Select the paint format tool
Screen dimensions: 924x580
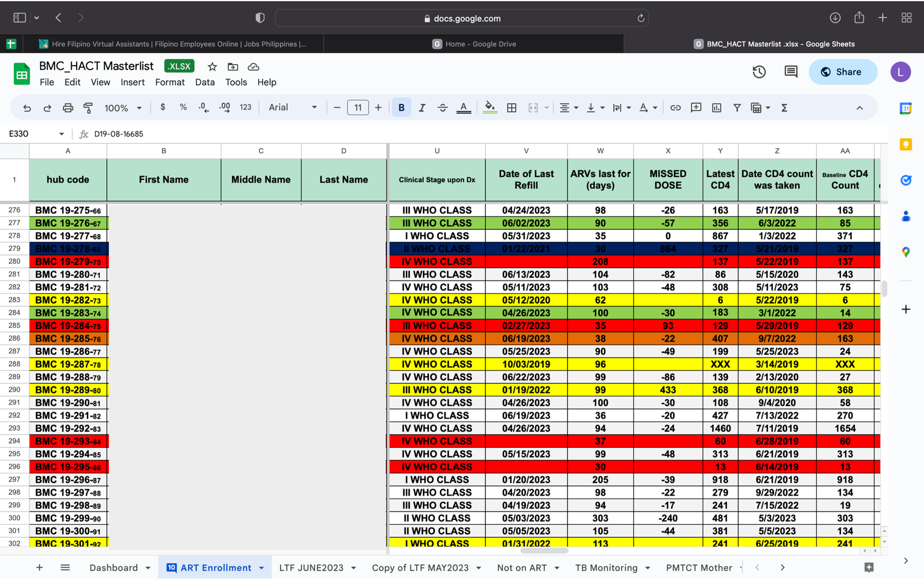(88, 108)
